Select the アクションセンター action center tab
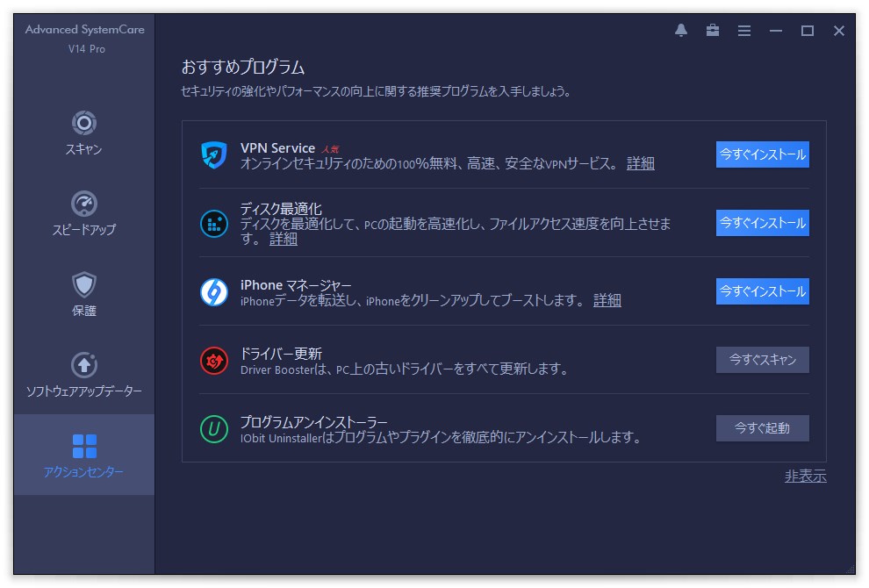Viewport: 869px width, 588px height. (x=83, y=455)
